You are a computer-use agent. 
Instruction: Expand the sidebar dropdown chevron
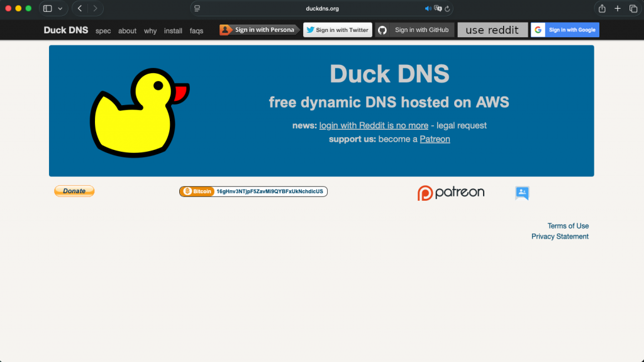(60, 9)
